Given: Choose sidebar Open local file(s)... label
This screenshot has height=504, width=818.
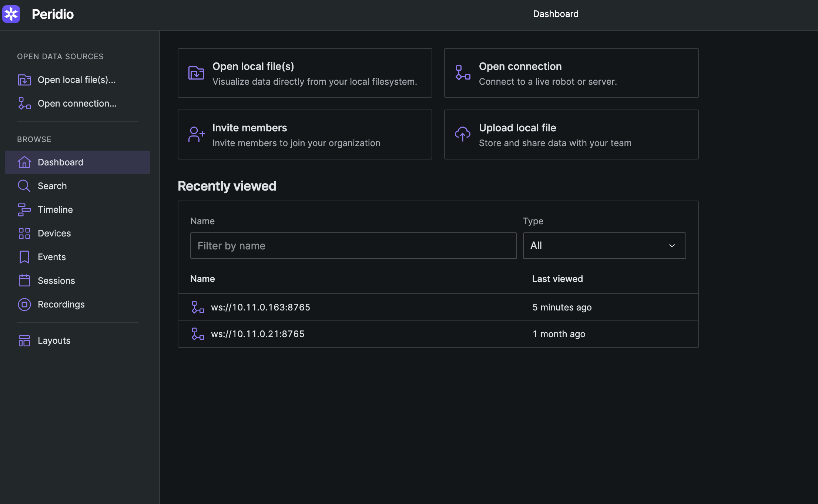Looking at the screenshot, I should coord(77,80).
